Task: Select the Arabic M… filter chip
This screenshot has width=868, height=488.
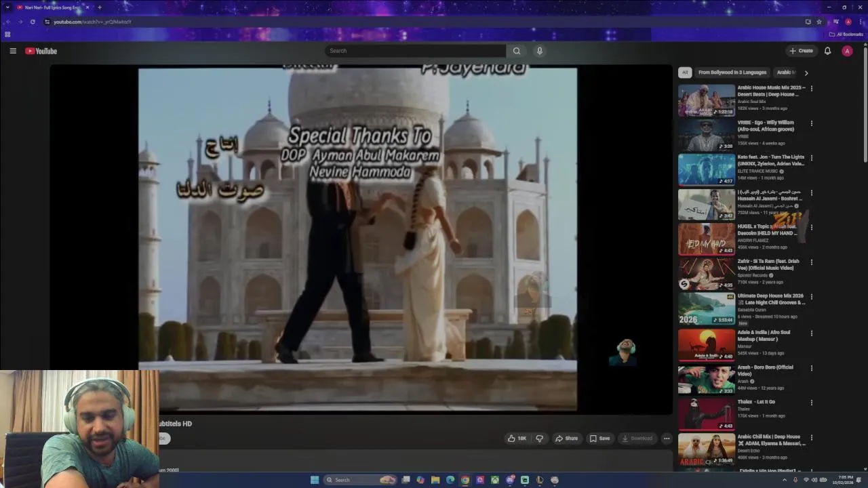Action: point(785,73)
